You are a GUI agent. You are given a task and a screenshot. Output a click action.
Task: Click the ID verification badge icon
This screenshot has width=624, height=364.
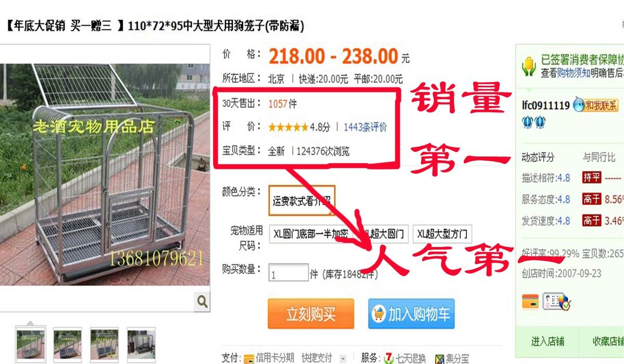[556, 301]
